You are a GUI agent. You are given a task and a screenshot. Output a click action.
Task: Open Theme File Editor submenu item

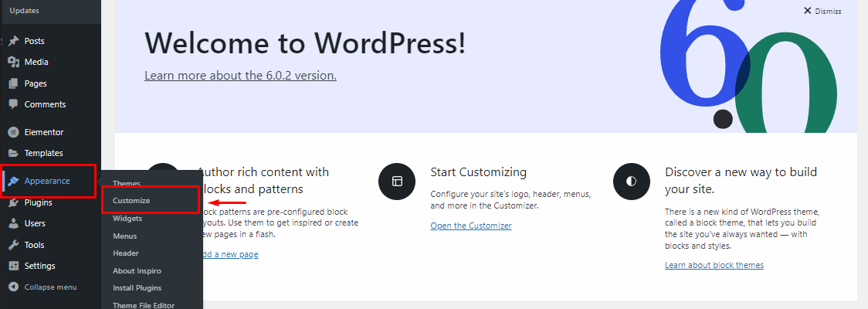point(144,304)
